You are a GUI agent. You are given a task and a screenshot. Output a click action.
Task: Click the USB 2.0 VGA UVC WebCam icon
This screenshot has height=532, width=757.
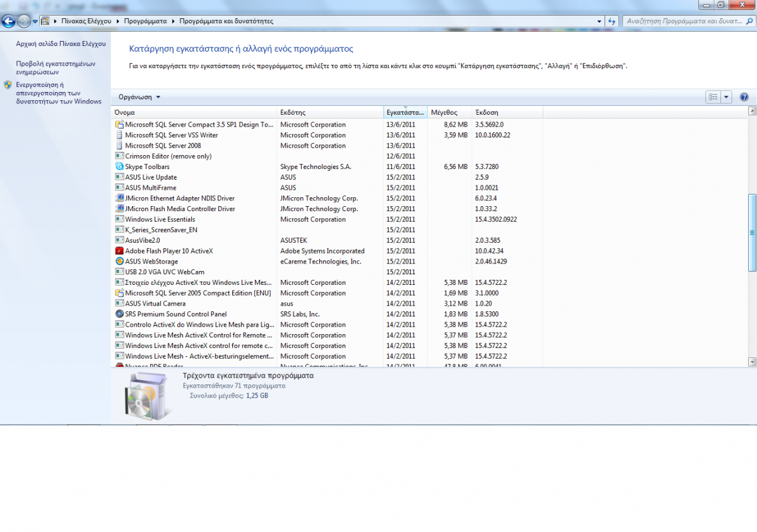click(x=120, y=272)
